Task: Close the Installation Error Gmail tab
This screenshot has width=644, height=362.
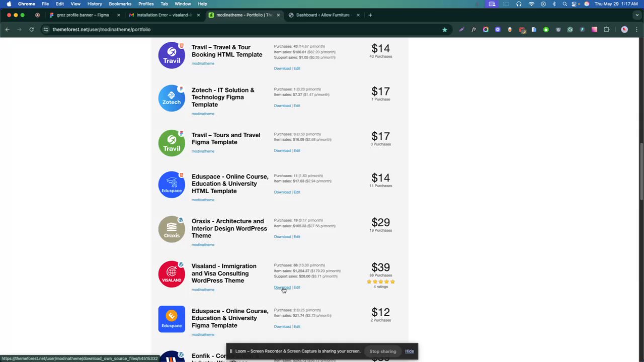Action: pos(198,15)
